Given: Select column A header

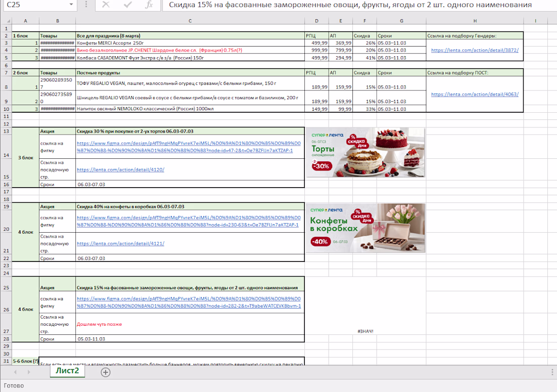Looking at the screenshot, I should pos(26,21).
